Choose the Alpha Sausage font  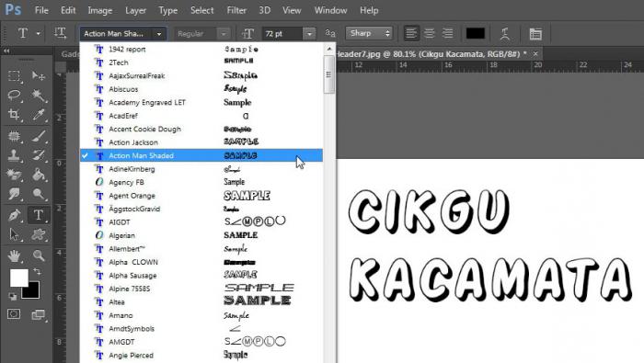pos(201,275)
